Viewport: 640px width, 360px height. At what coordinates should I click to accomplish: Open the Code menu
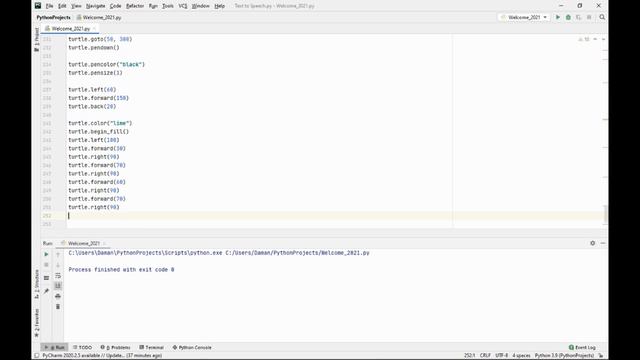tap(116, 6)
